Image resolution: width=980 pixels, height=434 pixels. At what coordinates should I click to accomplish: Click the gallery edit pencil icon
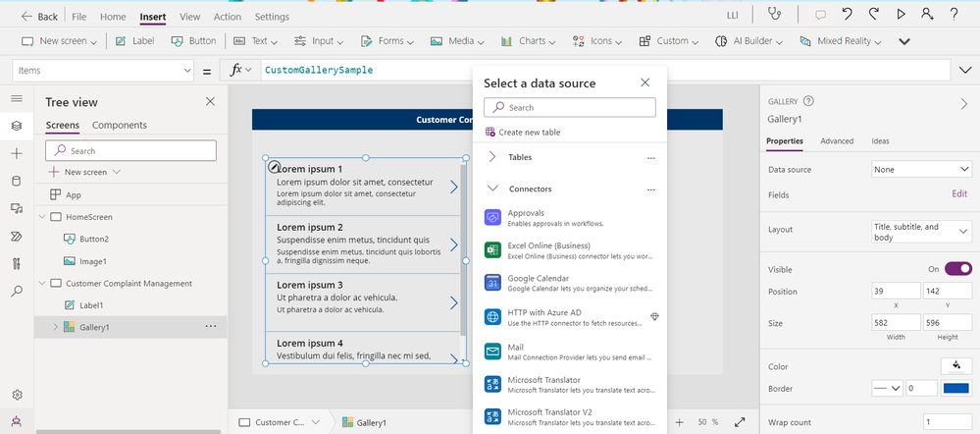click(x=276, y=167)
